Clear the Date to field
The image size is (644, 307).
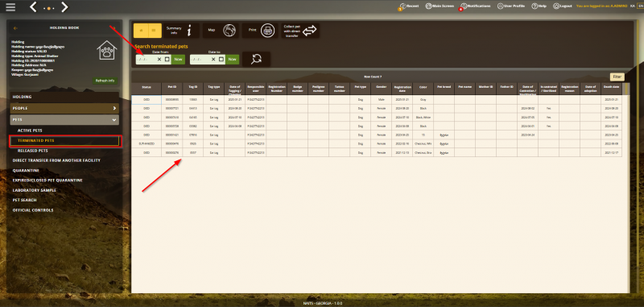[x=213, y=59]
